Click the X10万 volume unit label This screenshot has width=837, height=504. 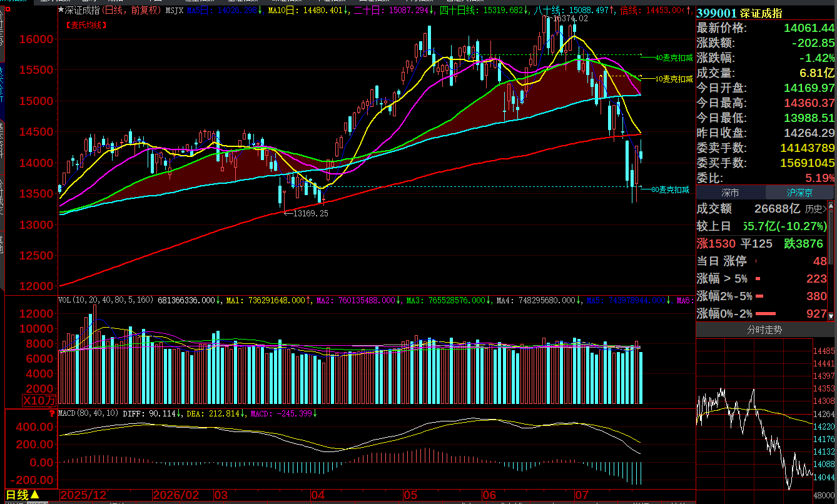pyautogui.click(x=39, y=400)
